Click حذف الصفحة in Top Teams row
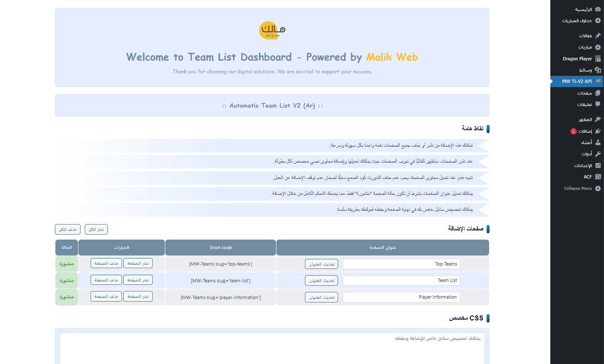This screenshot has height=364, width=604. click(106, 263)
